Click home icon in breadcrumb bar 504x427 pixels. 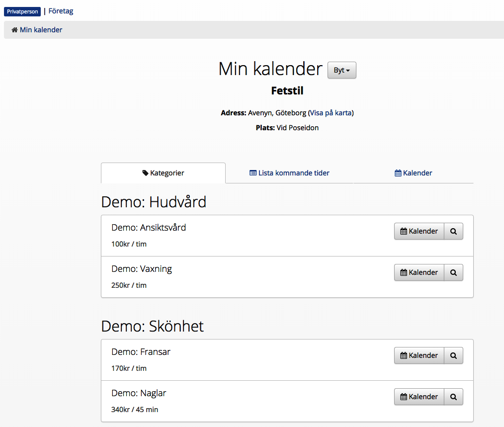coord(15,30)
